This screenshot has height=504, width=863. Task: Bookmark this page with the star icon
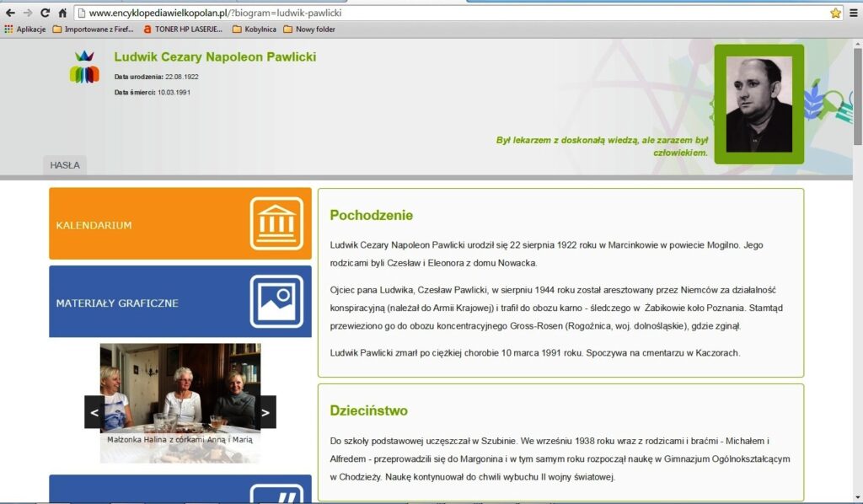click(x=835, y=13)
